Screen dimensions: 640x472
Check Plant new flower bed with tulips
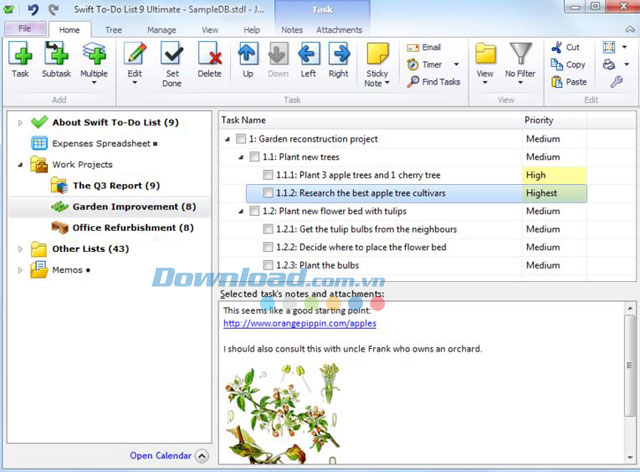[254, 211]
